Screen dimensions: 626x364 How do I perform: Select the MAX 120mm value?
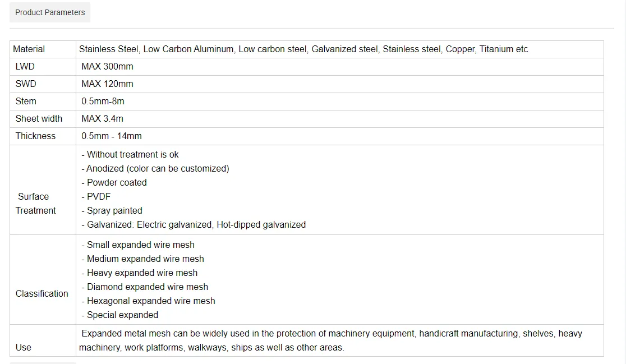click(x=107, y=84)
